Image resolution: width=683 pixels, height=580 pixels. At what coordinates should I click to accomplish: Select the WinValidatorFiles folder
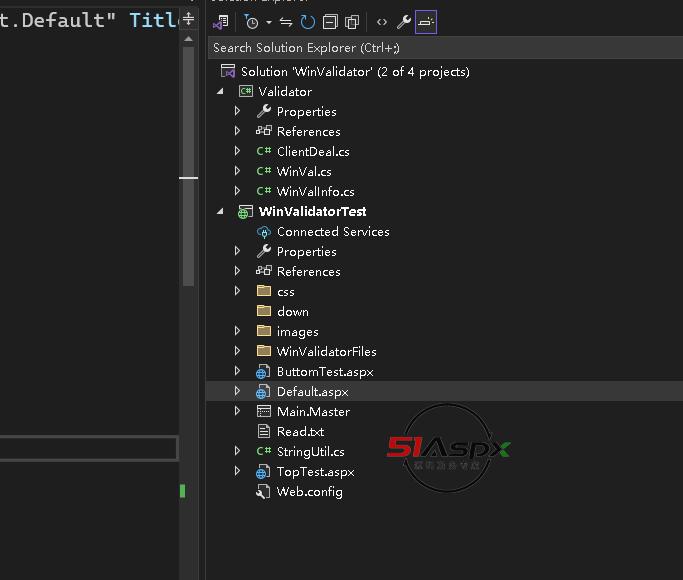click(x=327, y=352)
